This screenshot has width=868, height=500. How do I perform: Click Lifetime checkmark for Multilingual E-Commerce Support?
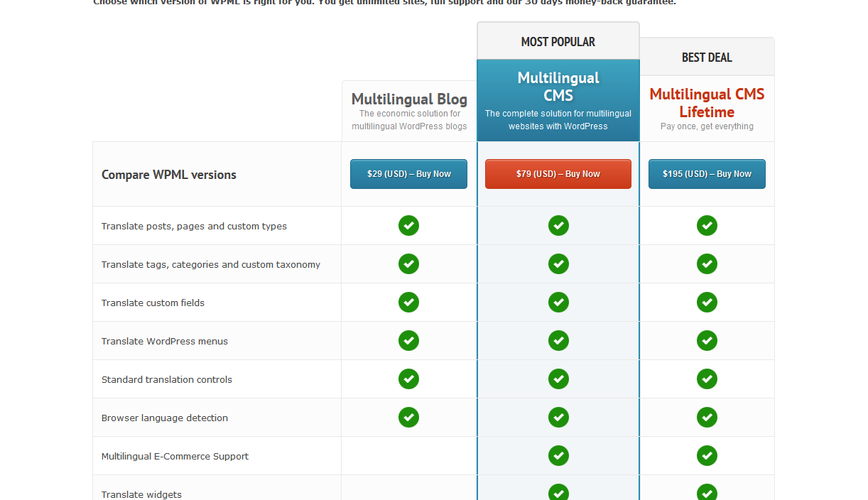(707, 456)
